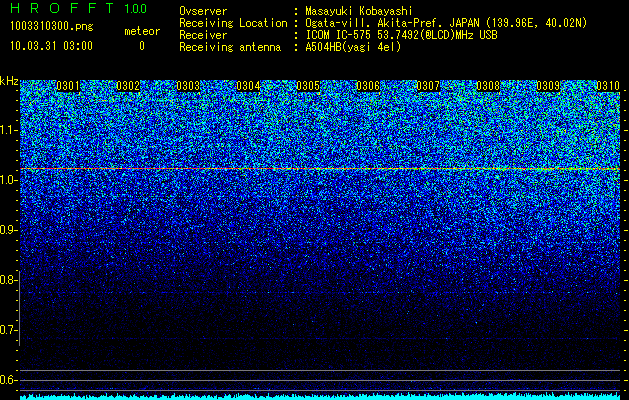This screenshot has height=400, width=629.
Task: Click the Receiving antenna label
Action: click(230, 47)
